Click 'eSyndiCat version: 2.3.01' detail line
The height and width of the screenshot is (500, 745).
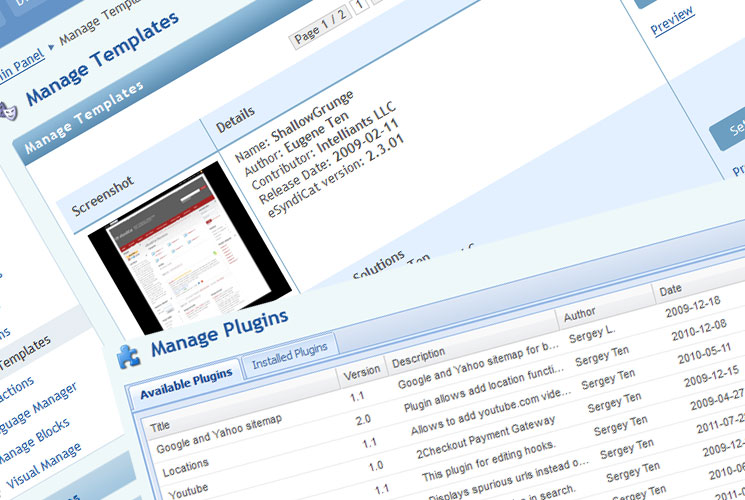pos(335,176)
